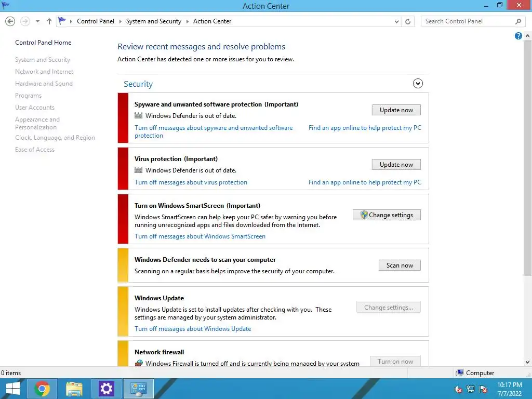Find an app online under spyware protection
Image resolution: width=532 pixels, height=399 pixels.
click(365, 128)
